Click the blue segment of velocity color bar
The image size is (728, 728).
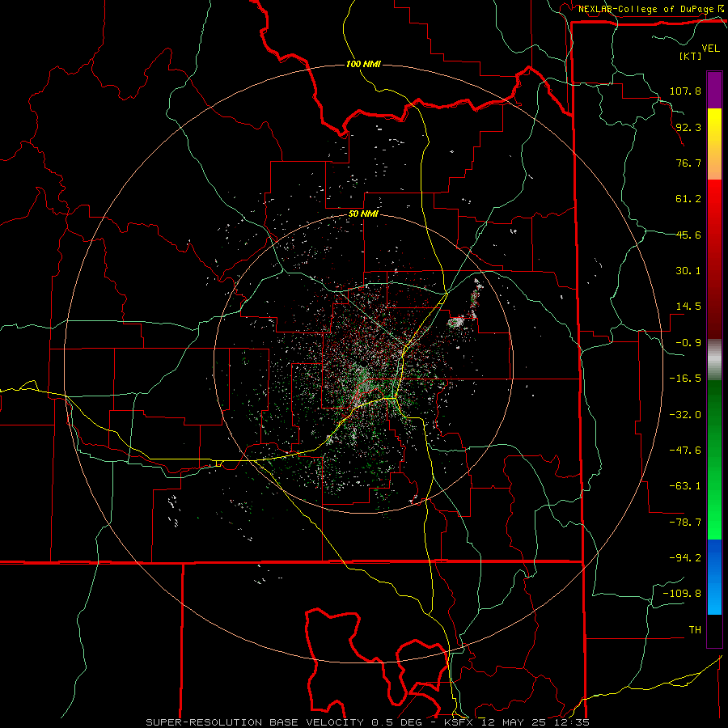(x=714, y=577)
